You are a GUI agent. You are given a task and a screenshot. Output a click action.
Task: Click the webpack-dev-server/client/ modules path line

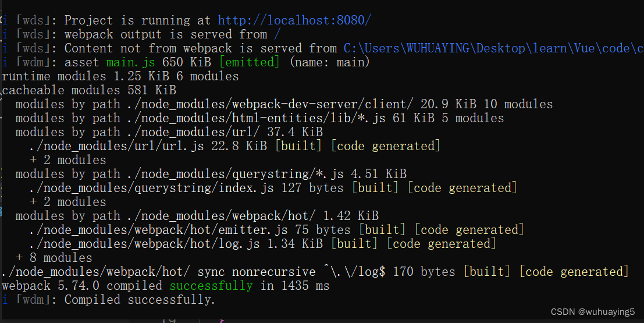pyautogui.click(x=284, y=104)
